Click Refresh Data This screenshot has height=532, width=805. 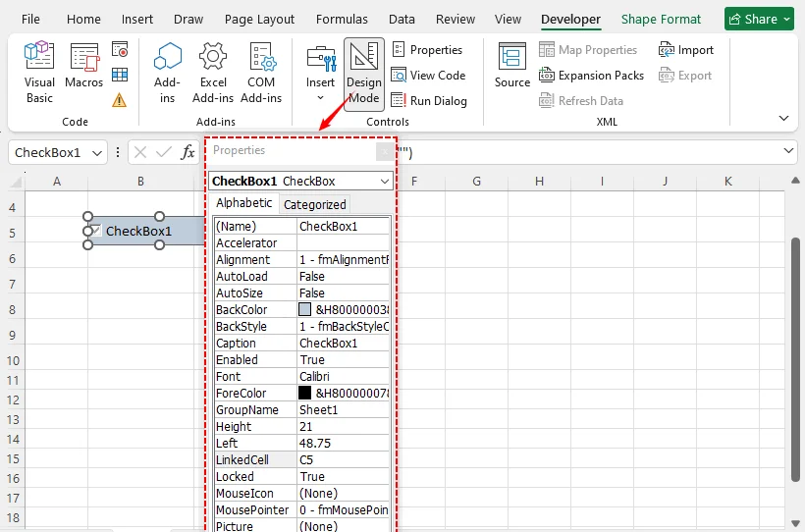pyautogui.click(x=580, y=101)
